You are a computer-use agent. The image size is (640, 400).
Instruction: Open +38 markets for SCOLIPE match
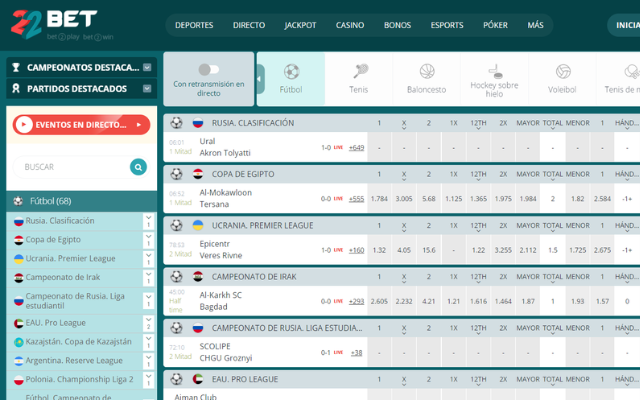point(357,353)
